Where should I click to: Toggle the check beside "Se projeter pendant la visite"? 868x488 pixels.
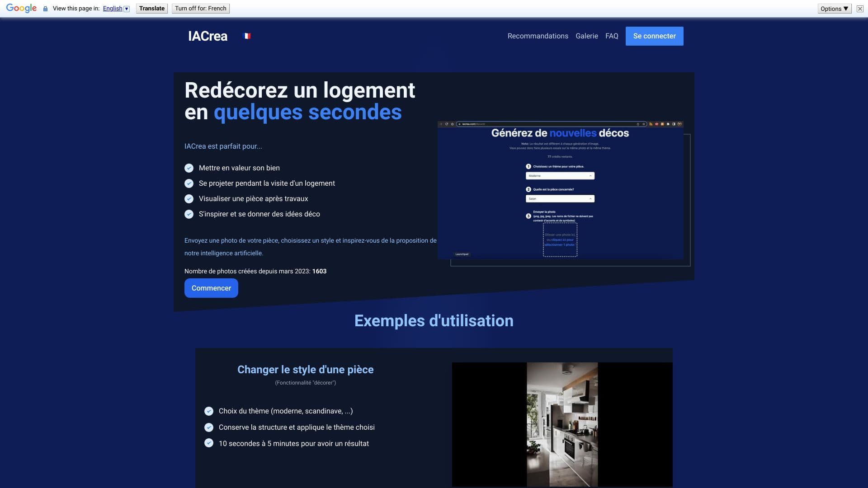[189, 183]
